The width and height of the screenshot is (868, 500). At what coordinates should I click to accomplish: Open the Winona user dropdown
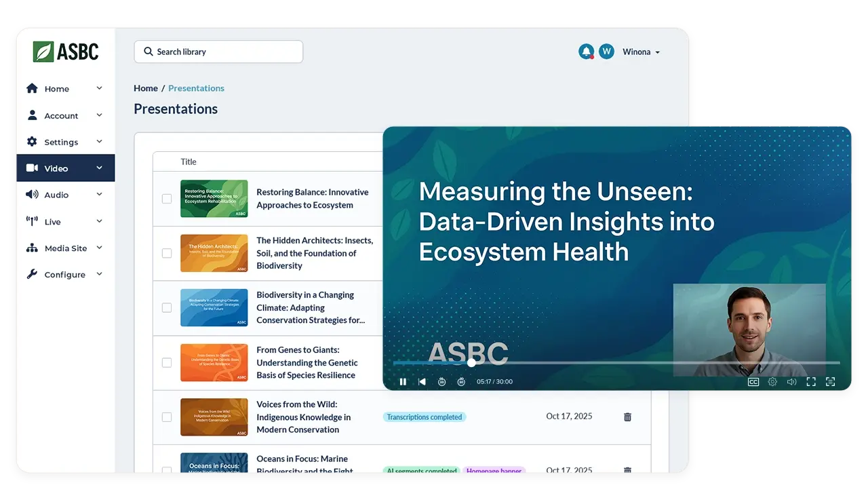641,52
